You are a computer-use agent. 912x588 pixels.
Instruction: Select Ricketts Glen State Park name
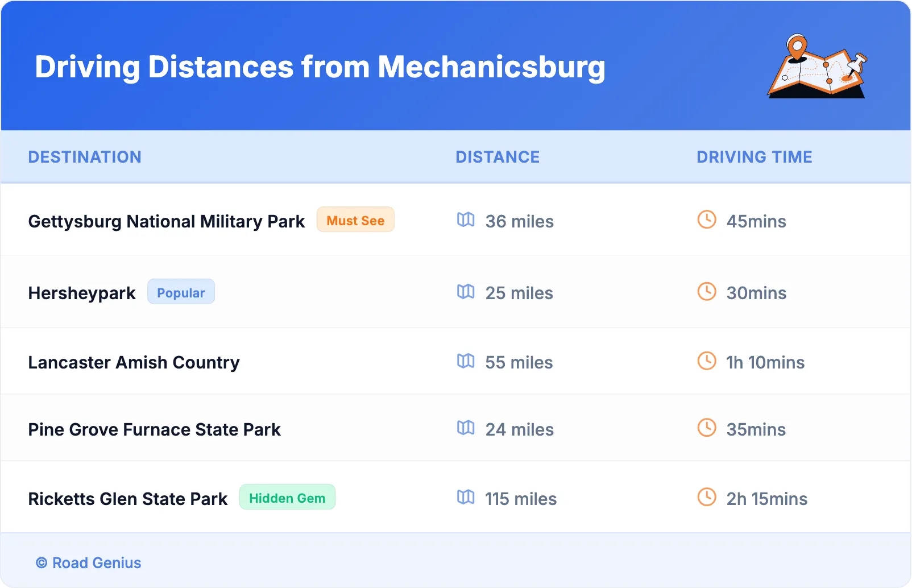point(128,499)
